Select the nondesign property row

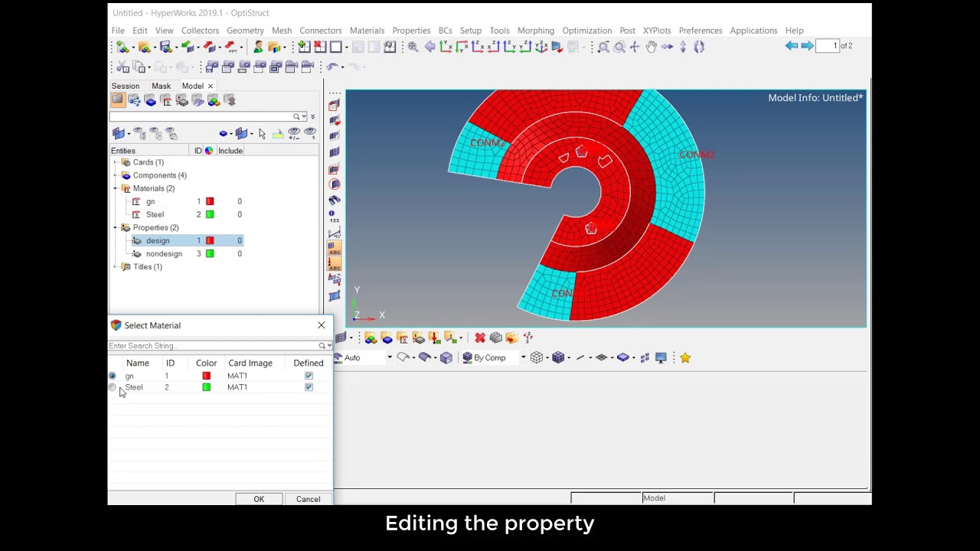pos(188,253)
